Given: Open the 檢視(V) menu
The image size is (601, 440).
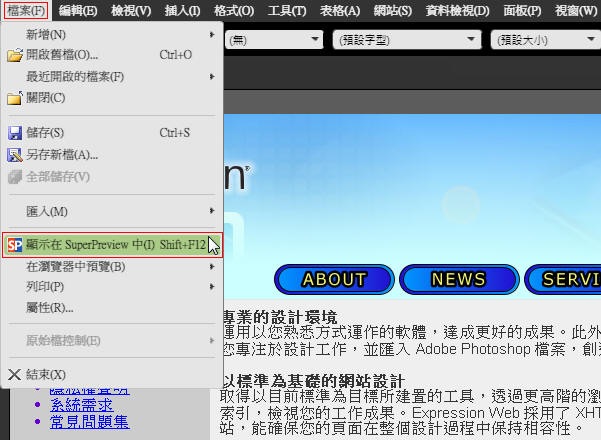Looking at the screenshot, I should pyautogui.click(x=131, y=10).
